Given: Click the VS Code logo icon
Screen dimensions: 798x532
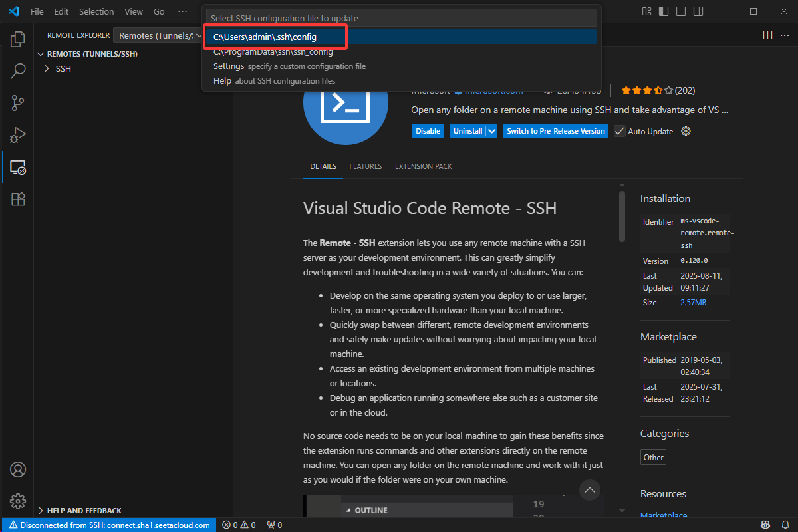Looking at the screenshot, I should 13,11.
